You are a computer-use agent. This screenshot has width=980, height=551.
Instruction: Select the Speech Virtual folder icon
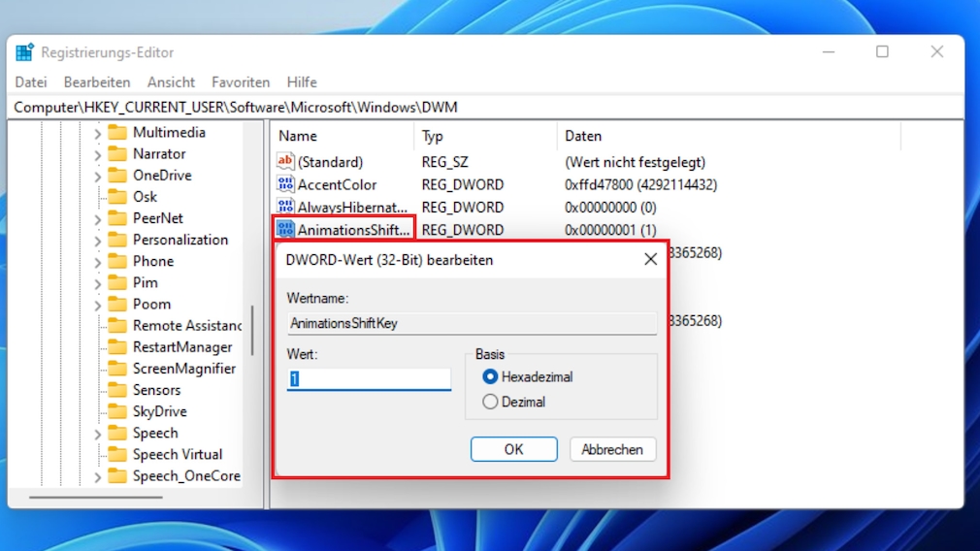pos(116,454)
